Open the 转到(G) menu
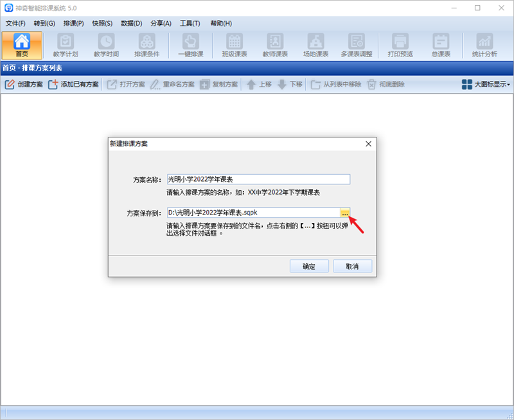This screenshot has height=420, width=514. point(44,23)
